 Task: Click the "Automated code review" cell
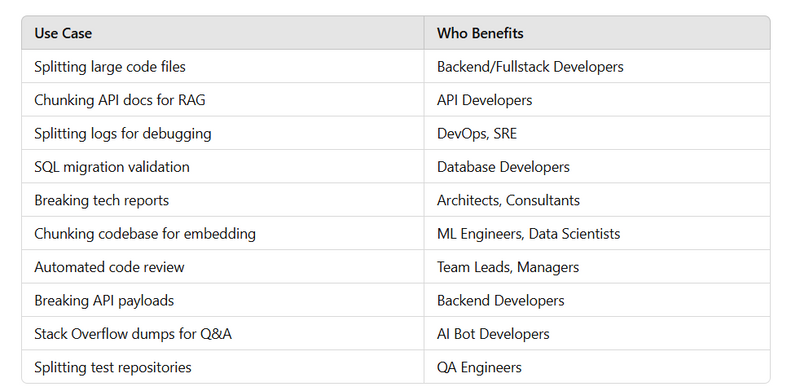click(222, 266)
